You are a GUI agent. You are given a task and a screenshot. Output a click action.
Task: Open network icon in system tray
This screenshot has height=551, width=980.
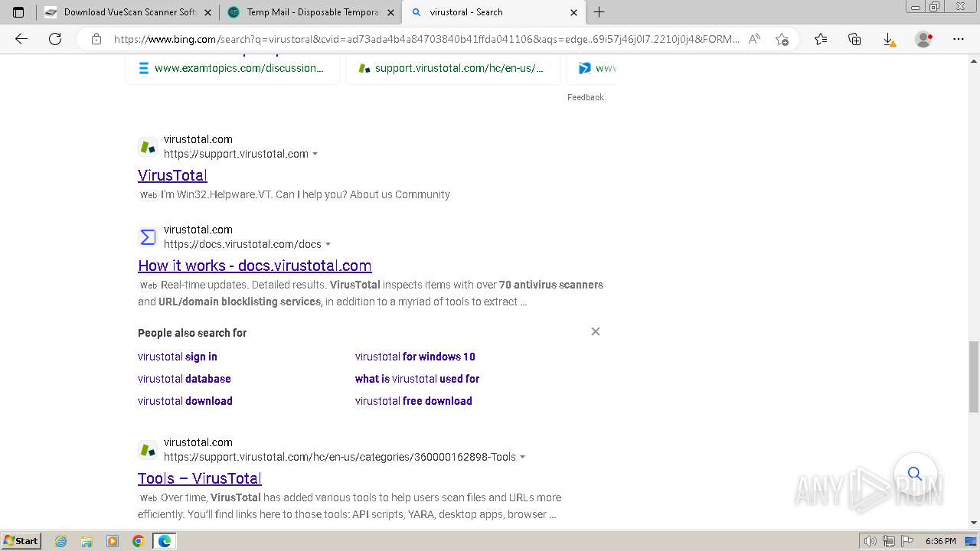coord(889,541)
